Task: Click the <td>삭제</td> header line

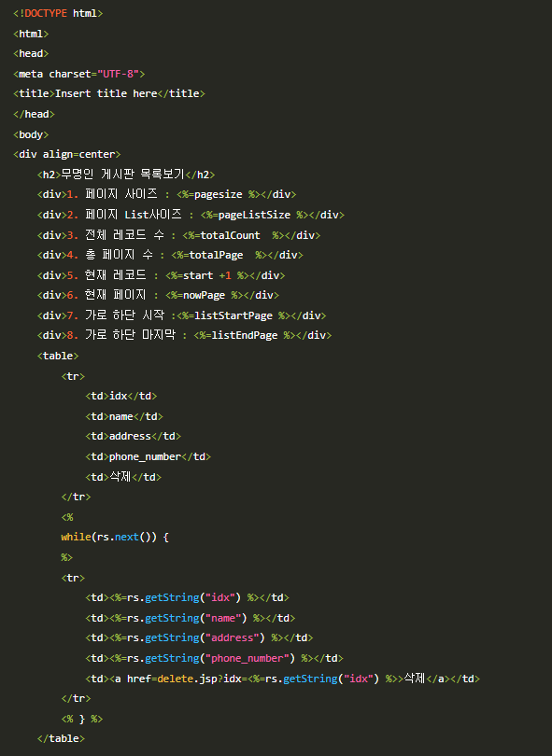Action: tap(123, 477)
